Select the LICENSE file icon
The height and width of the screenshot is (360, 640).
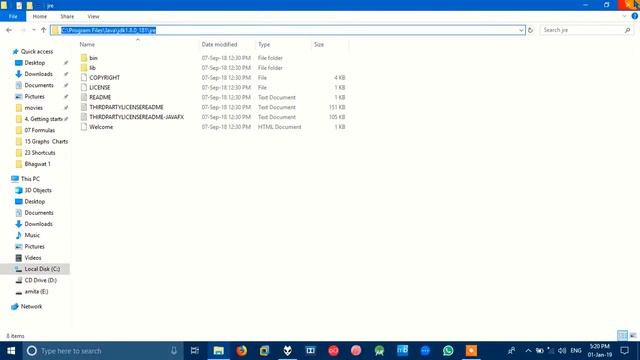pos(84,87)
